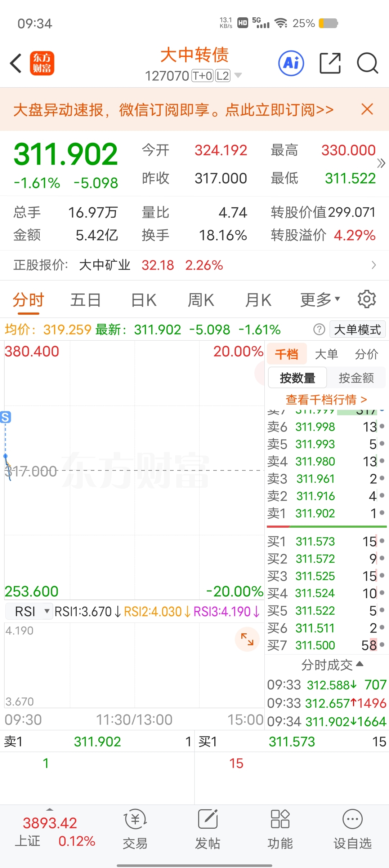
Task: Tap the help question mark icon
Action: pos(319,329)
